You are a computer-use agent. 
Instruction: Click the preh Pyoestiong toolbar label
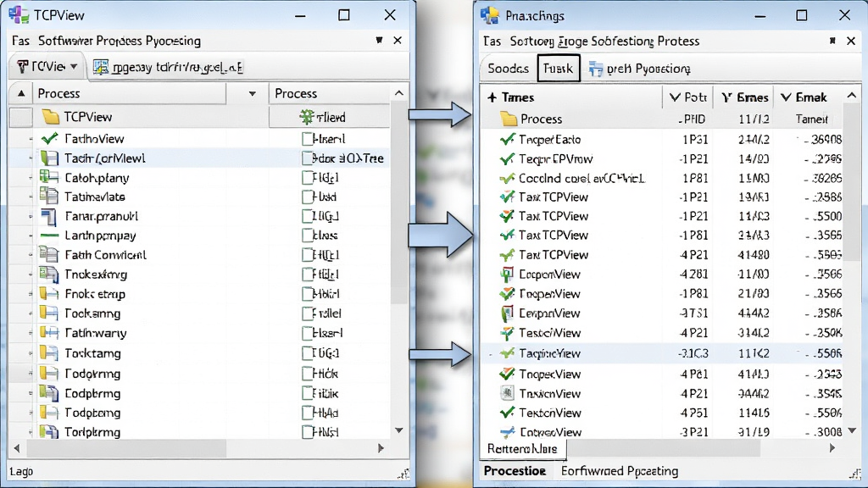click(648, 69)
